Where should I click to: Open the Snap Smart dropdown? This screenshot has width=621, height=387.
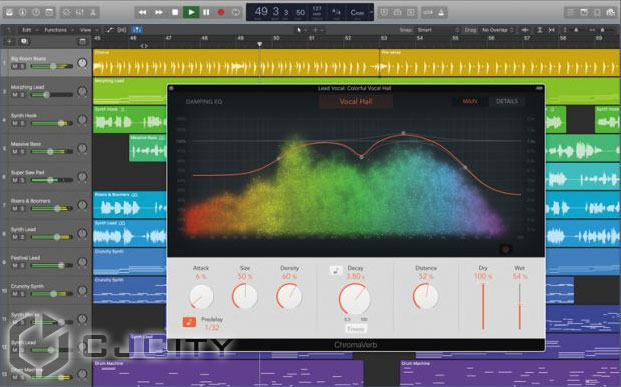(x=438, y=30)
